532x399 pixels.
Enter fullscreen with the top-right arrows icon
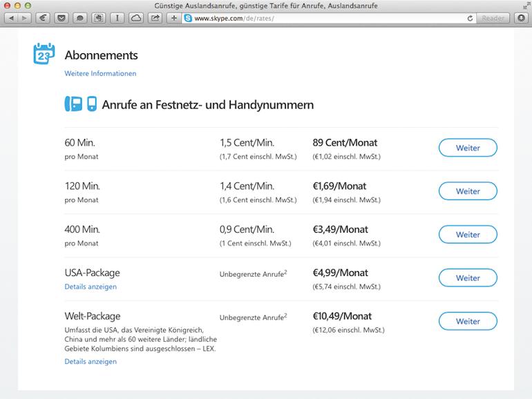click(x=526, y=6)
